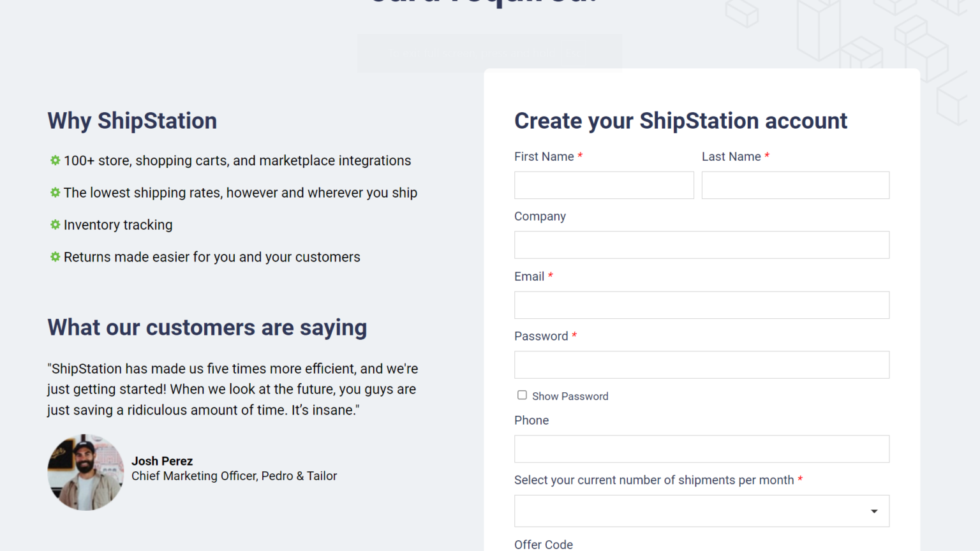980x551 pixels.
Task: Click the What our customers are saying heading
Action: click(207, 328)
